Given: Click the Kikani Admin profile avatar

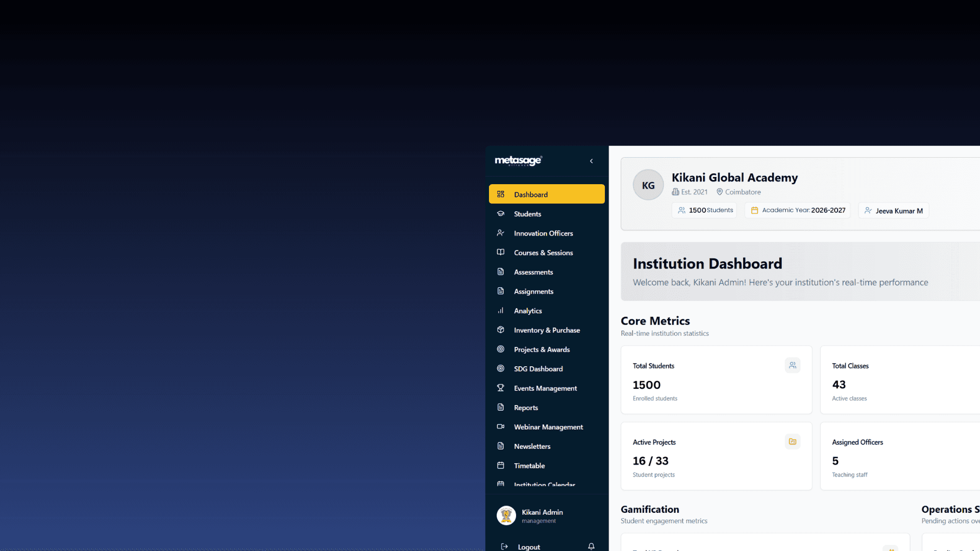Looking at the screenshot, I should coord(506,516).
